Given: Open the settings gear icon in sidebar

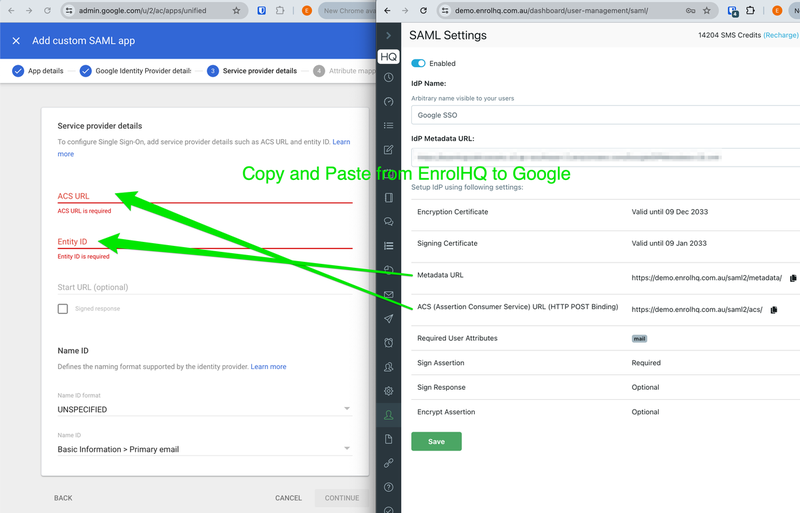Looking at the screenshot, I should point(388,391).
